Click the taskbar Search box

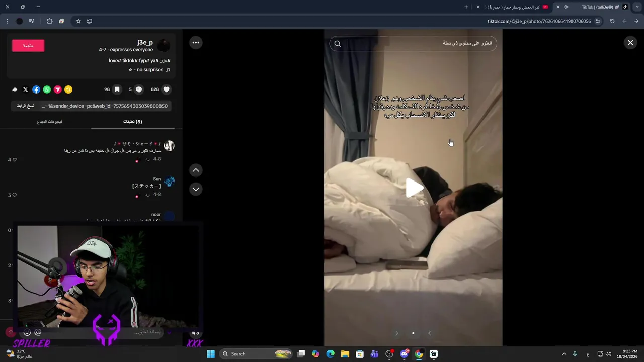257,354
